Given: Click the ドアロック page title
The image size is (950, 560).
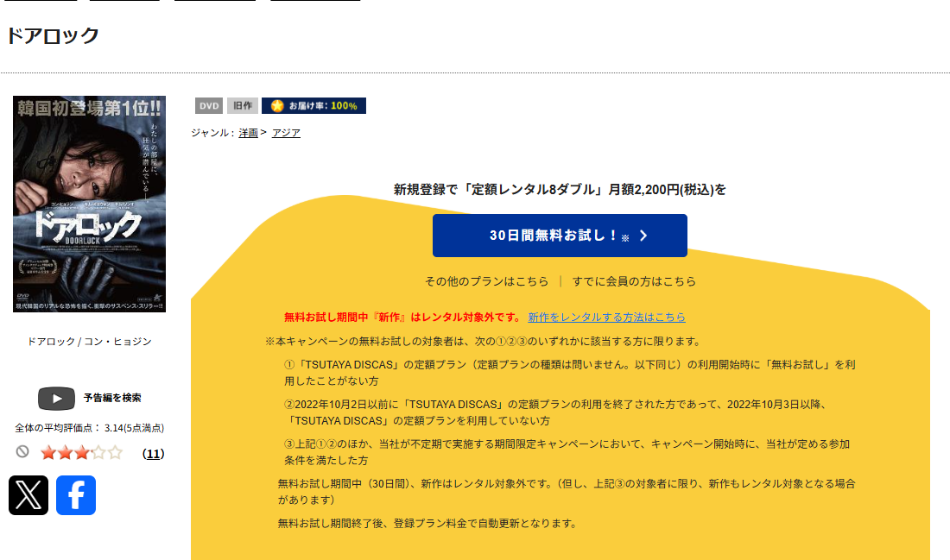Looking at the screenshot, I should pos(53,35).
